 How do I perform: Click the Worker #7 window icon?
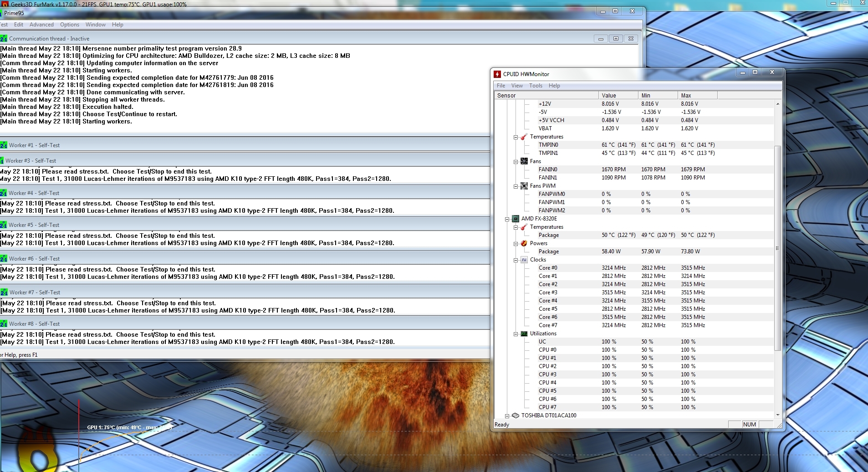[x=4, y=292]
